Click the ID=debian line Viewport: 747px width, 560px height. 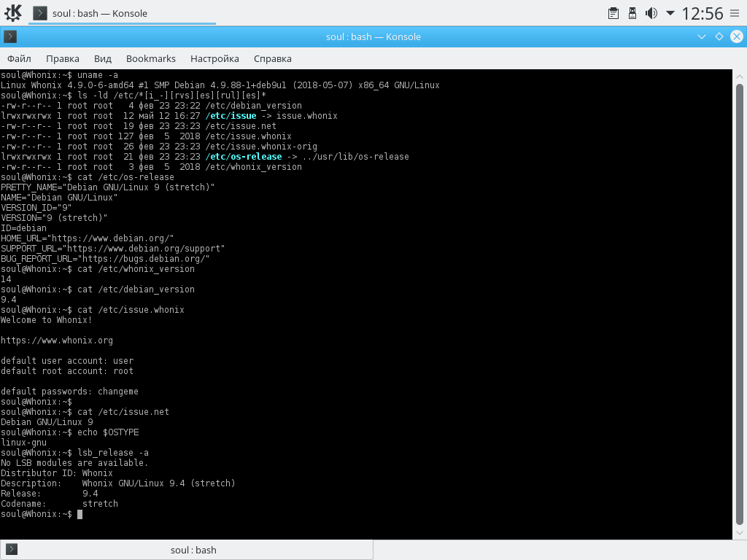[x=23, y=228]
